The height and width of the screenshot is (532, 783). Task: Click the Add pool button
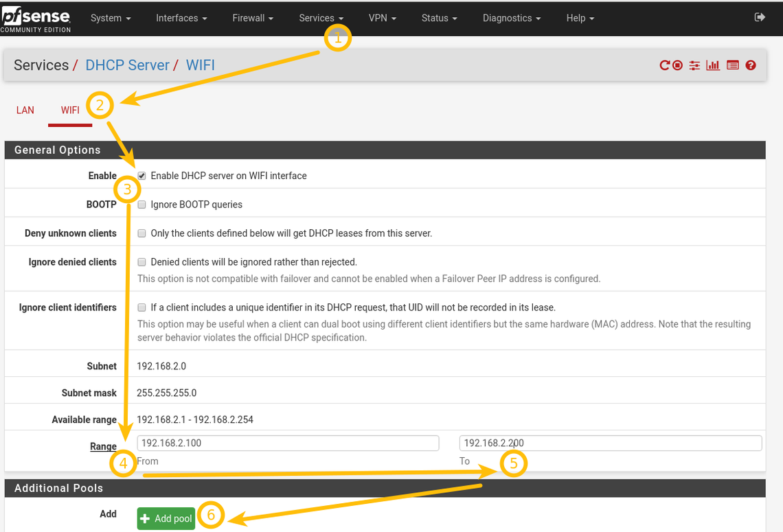(166, 518)
